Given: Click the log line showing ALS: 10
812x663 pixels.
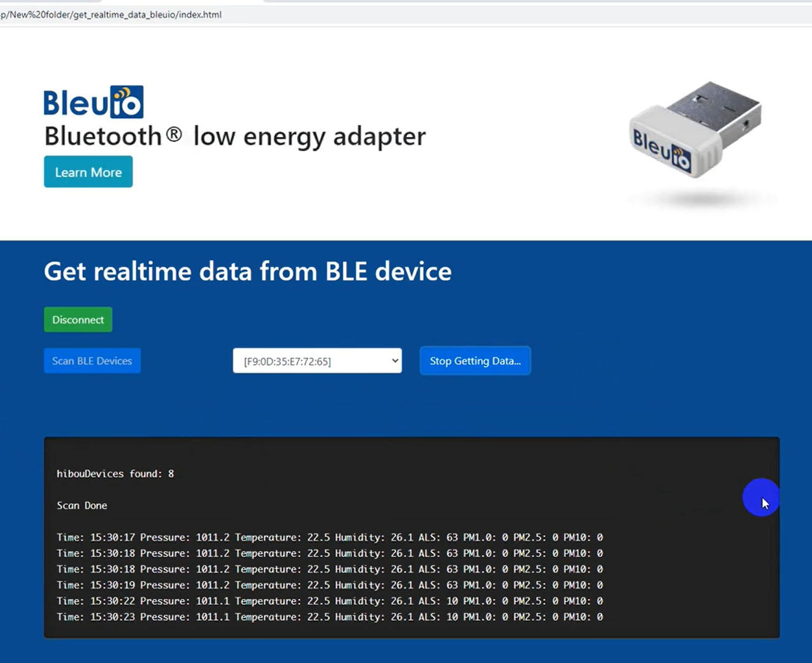Looking at the screenshot, I should click(x=330, y=601).
